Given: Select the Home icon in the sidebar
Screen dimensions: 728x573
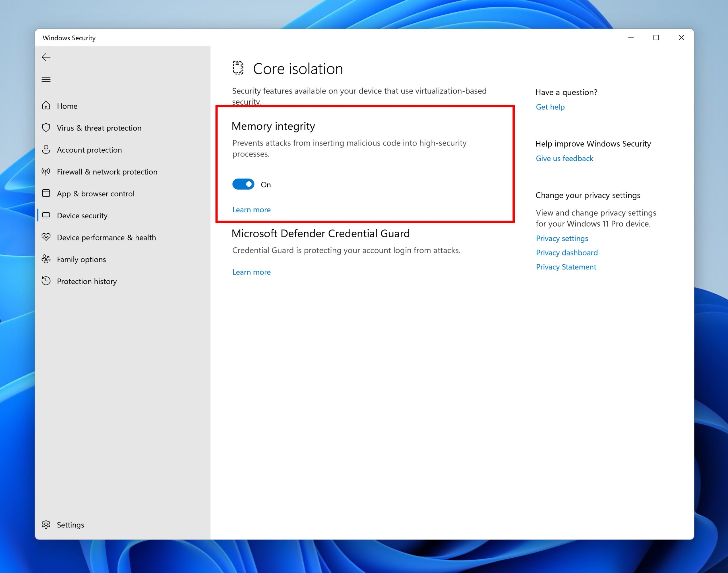Looking at the screenshot, I should tap(46, 106).
